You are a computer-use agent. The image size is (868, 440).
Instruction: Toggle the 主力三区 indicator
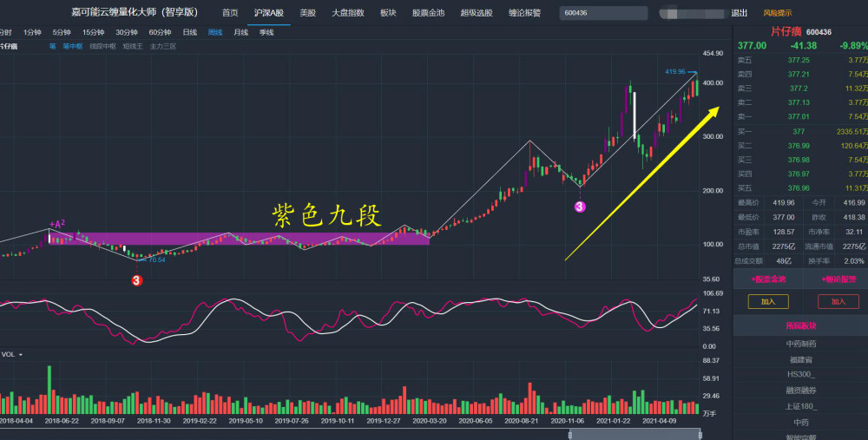point(163,47)
